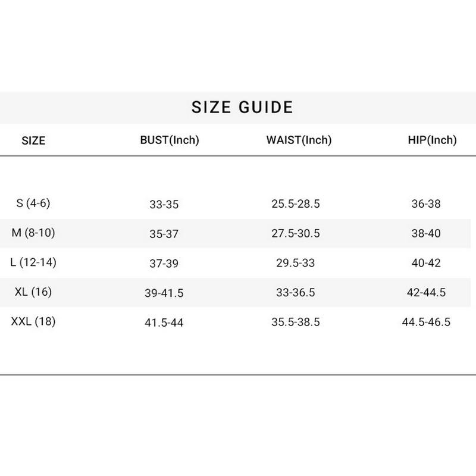Select bust measurement 35-37
Viewport: 476px width, 476px height.
[x=164, y=234]
